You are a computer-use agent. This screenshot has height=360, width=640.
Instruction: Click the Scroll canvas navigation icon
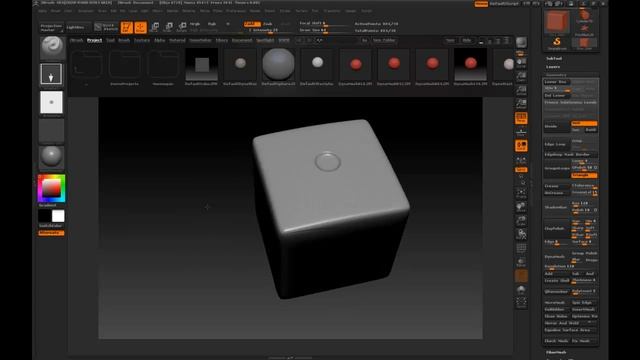(521, 63)
